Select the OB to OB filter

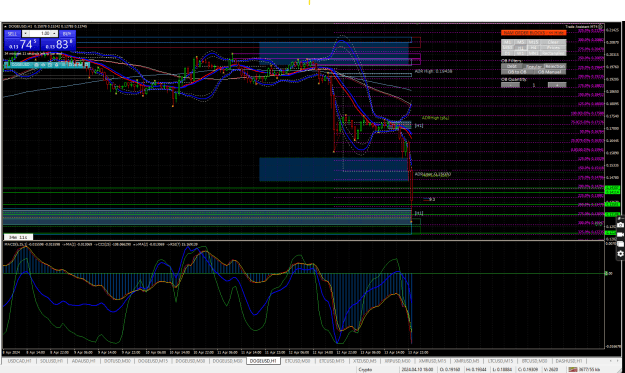point(517,72)
